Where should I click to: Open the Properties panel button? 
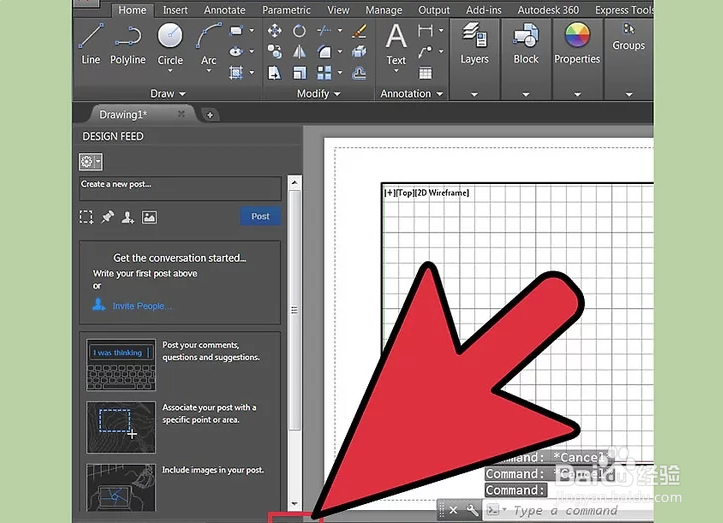click(577, 44)
